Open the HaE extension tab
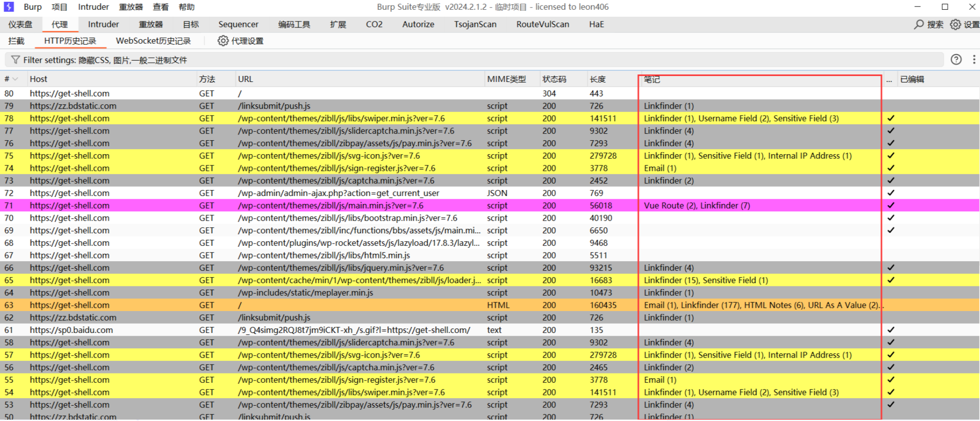 pyautogui.click(x=596, y=24)
